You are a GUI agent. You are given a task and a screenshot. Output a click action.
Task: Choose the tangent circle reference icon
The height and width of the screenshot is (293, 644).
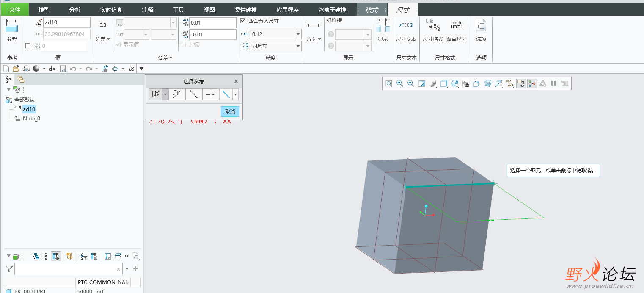tap(176, 94)
